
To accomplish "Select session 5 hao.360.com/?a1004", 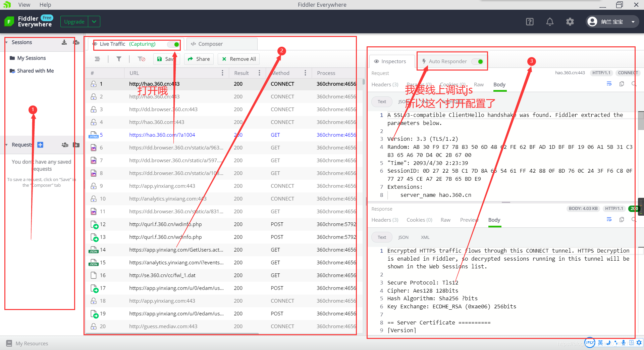I will [x=224, y=135].
